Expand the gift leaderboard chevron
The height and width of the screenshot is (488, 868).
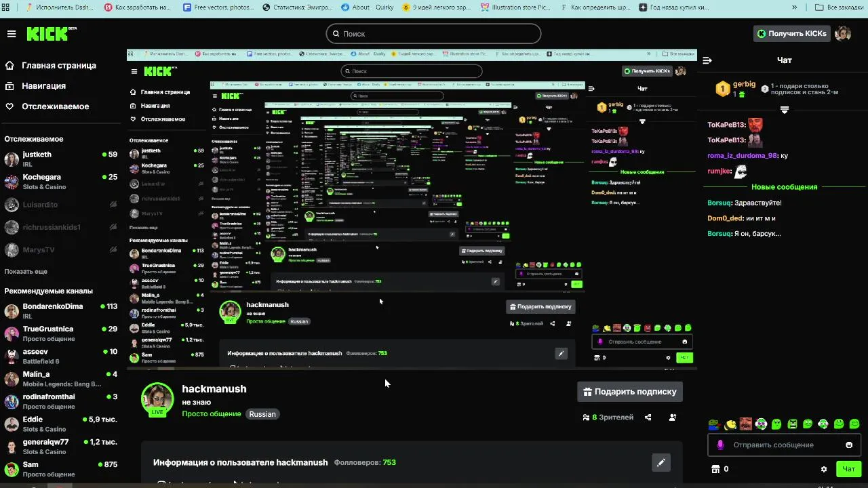(785, 110)
